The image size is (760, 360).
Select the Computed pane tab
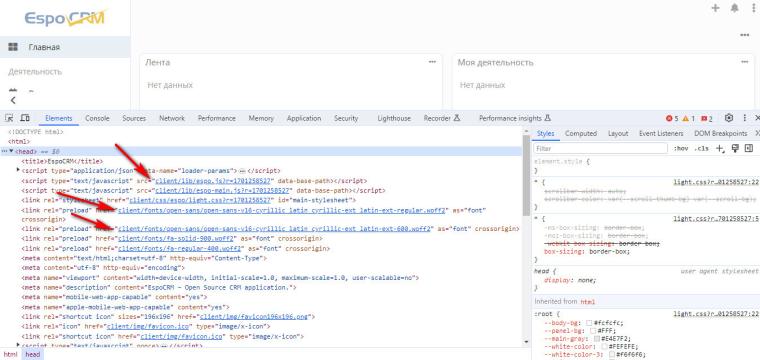click(x=581, y=133)
